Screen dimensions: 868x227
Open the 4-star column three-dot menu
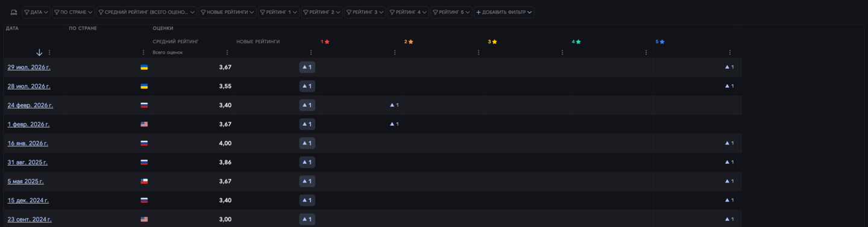[646, 52]
